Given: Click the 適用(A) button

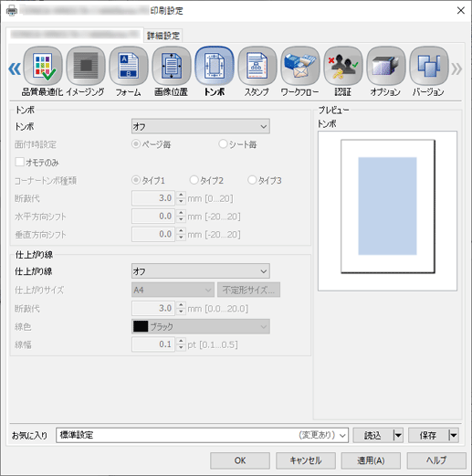Looking at the screenshot, I should [371, 460].
